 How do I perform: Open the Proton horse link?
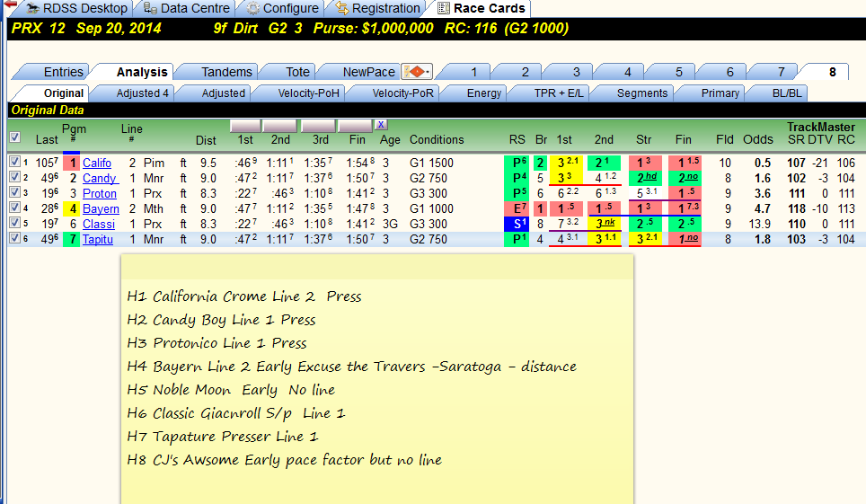[x=100, y=194]
